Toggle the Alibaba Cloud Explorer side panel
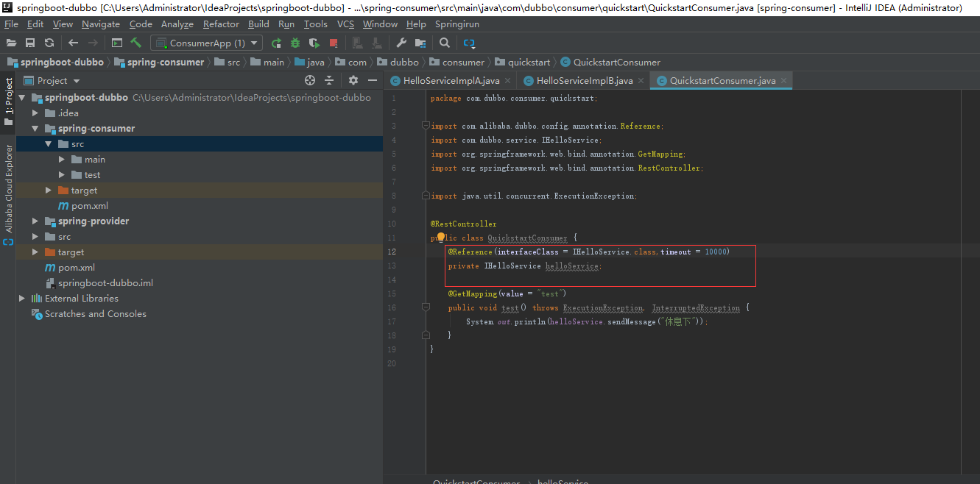 click(9, 189)
